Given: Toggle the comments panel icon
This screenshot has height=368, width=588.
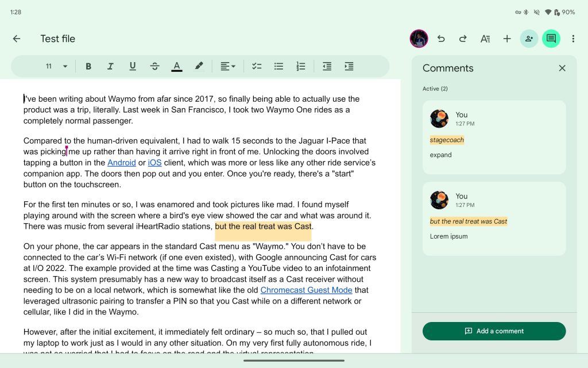Looking at the screenshot, I should coord(551,39).
